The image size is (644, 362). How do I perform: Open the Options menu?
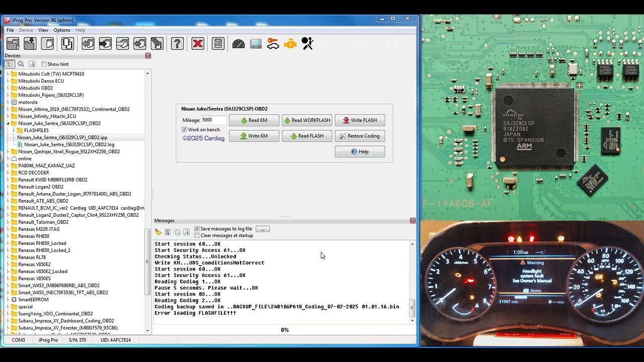pos(62,30)
